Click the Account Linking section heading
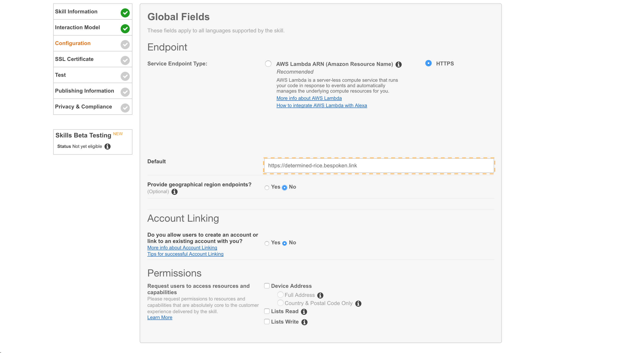 [183, 218]
